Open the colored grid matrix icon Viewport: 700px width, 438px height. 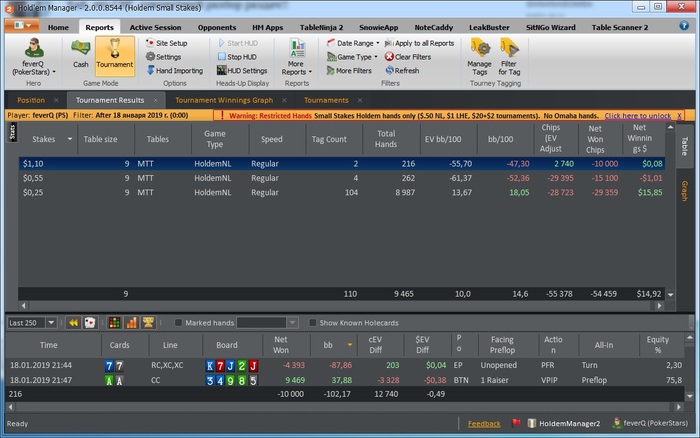[115, 322]
